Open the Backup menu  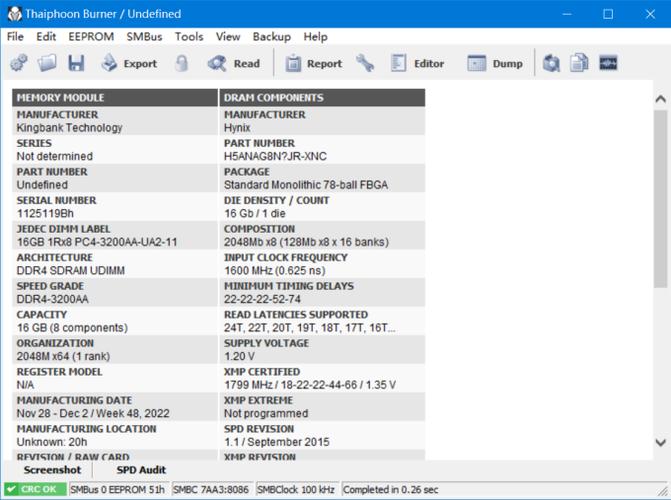point(271,36)
